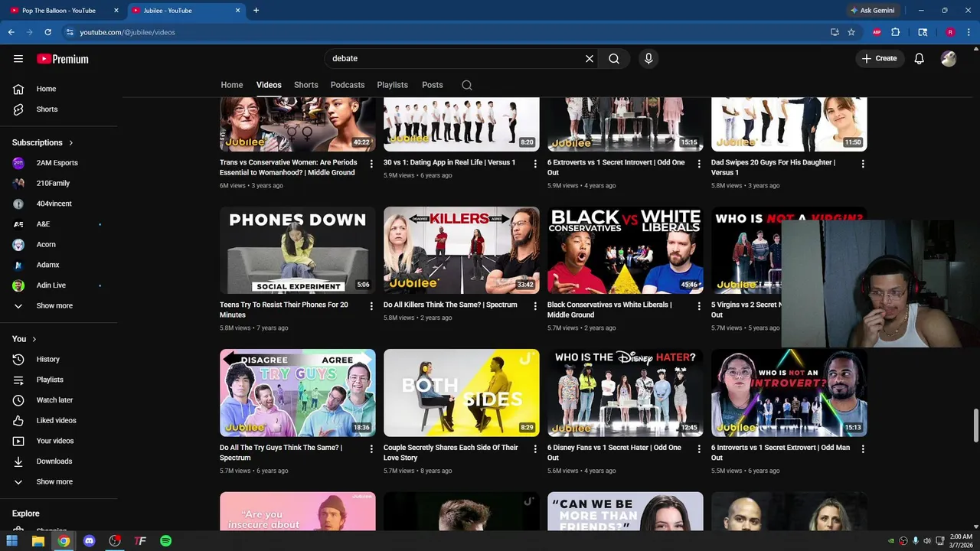Clear the search box with the X icon
The height and width of the screenshot is (551, 980).
coord(590,58)
